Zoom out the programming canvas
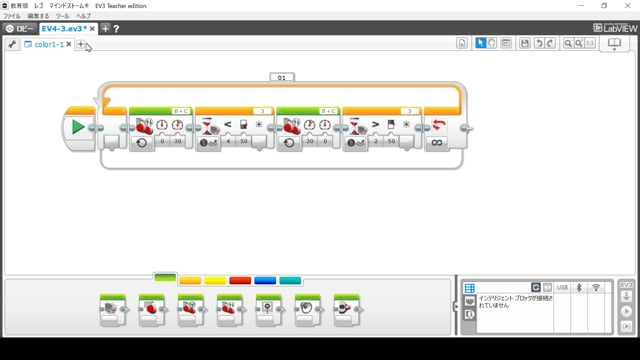Screen dimensions: 640x360 tap(568, 43)
